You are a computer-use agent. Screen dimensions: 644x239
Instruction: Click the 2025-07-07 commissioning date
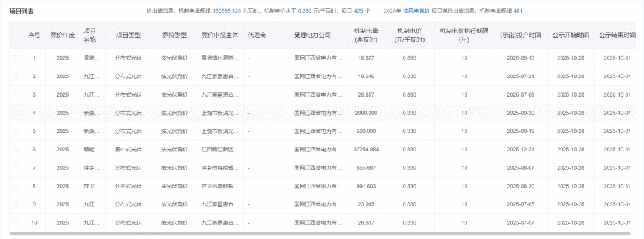pos(521,222)
